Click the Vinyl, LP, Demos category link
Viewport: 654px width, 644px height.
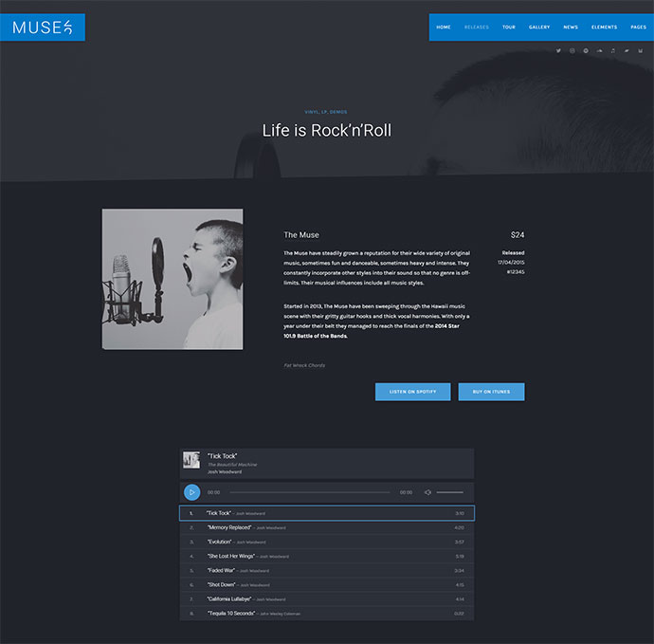326,112
